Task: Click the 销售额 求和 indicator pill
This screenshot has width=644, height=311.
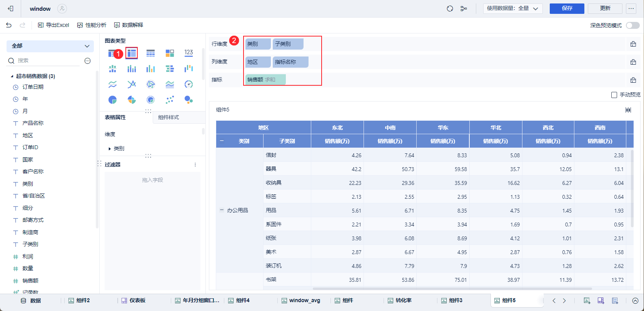Action: tap(265, 80)
